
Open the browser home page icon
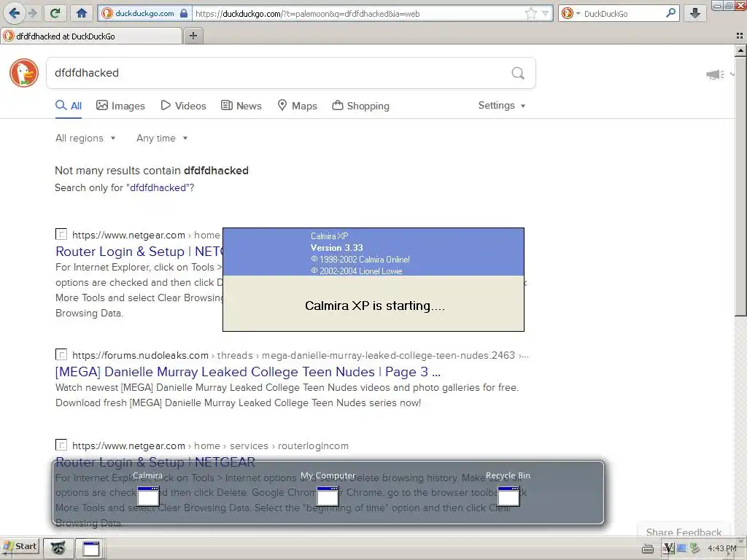pos(82,13)
